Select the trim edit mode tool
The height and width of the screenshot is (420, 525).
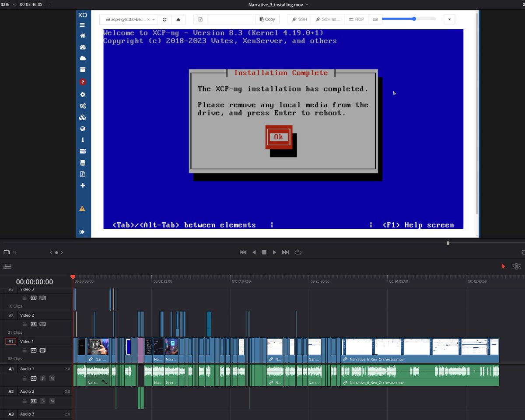point(516,266)
